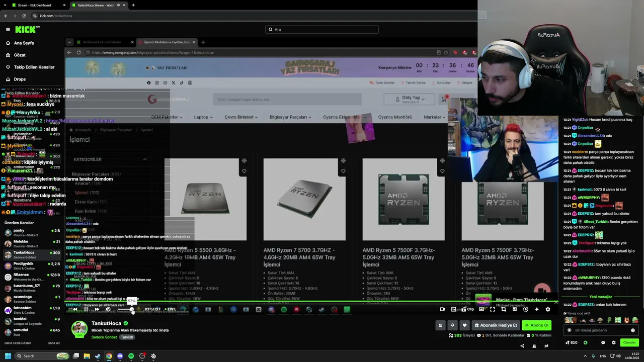Click the crop icon in the player controls
The width and height of the screenshot is (644, 362).
[504, 309]
